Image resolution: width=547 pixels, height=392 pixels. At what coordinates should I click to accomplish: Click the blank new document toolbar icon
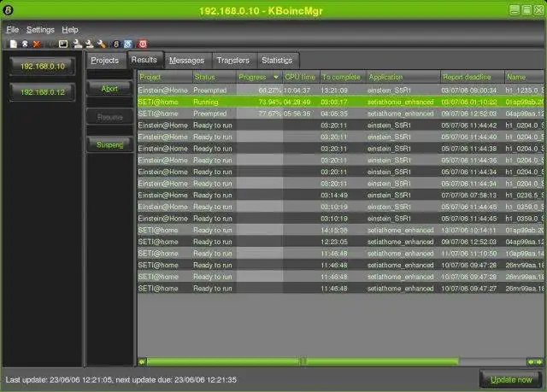click(14, 44)
